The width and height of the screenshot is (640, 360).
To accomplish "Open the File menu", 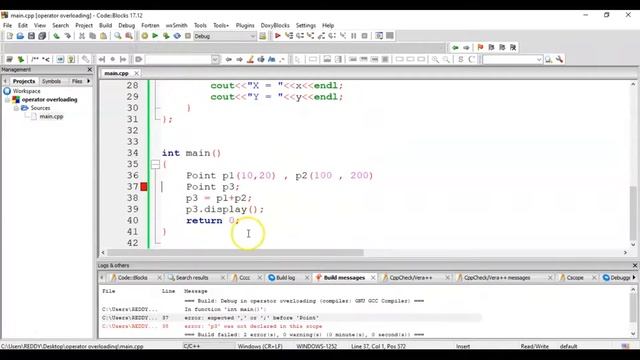I will (7, 25).
